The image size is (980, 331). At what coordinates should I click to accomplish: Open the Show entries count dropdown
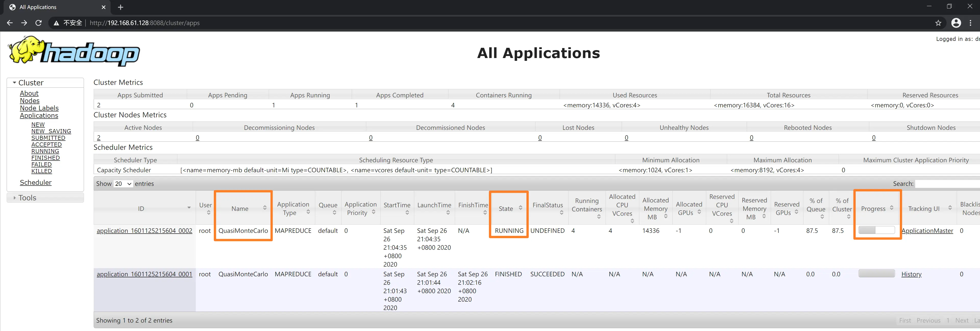(123, 184)
